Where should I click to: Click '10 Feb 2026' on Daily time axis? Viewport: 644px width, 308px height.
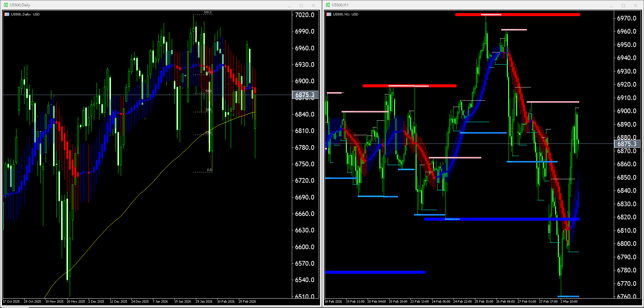tap(226, 302)
